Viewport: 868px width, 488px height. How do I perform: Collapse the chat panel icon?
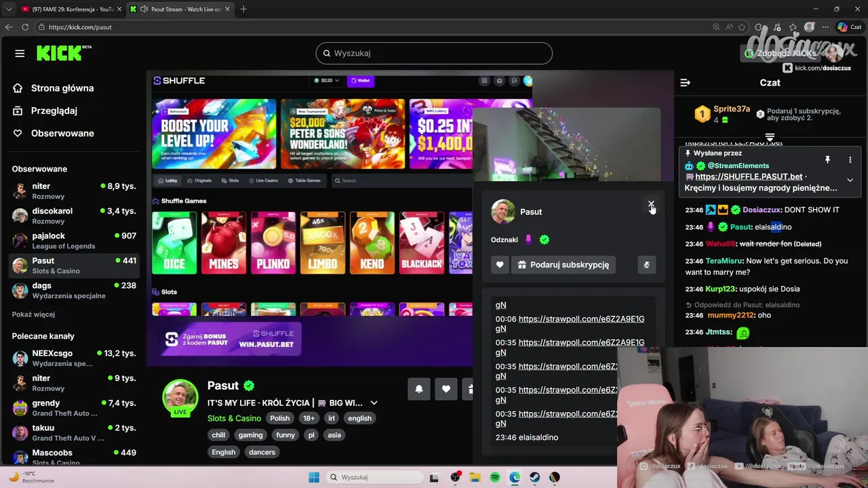coord(685,83)
